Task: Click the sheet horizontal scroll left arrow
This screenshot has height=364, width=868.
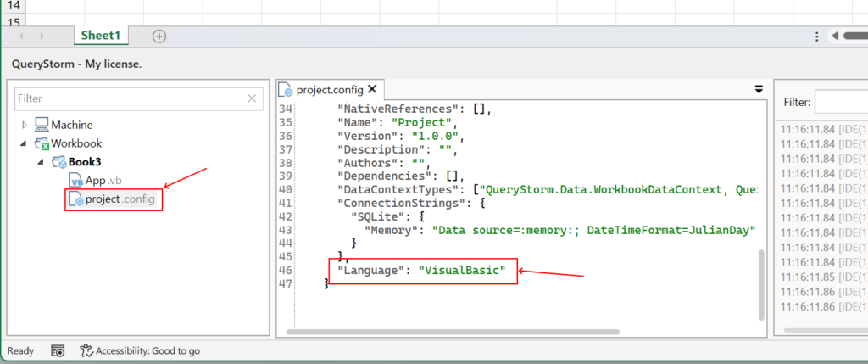Action: coord(835,36)
